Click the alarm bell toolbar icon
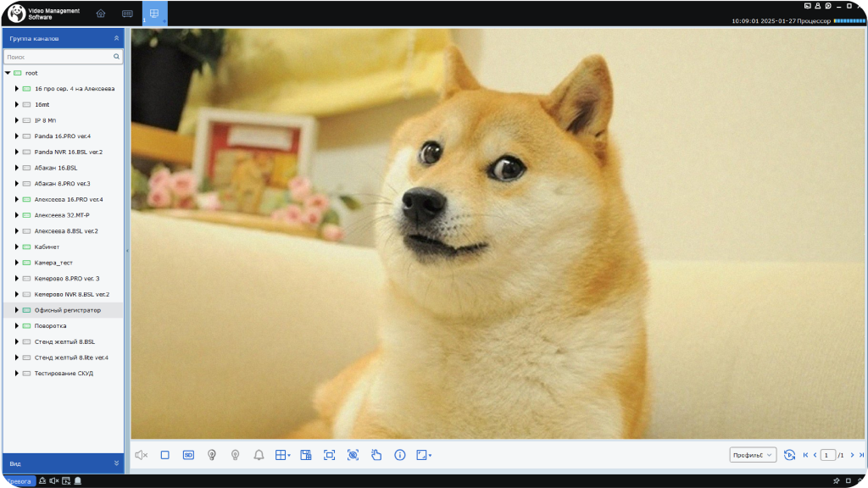The height and width of the screenshot is (488, 868). [x=259, y=455]
